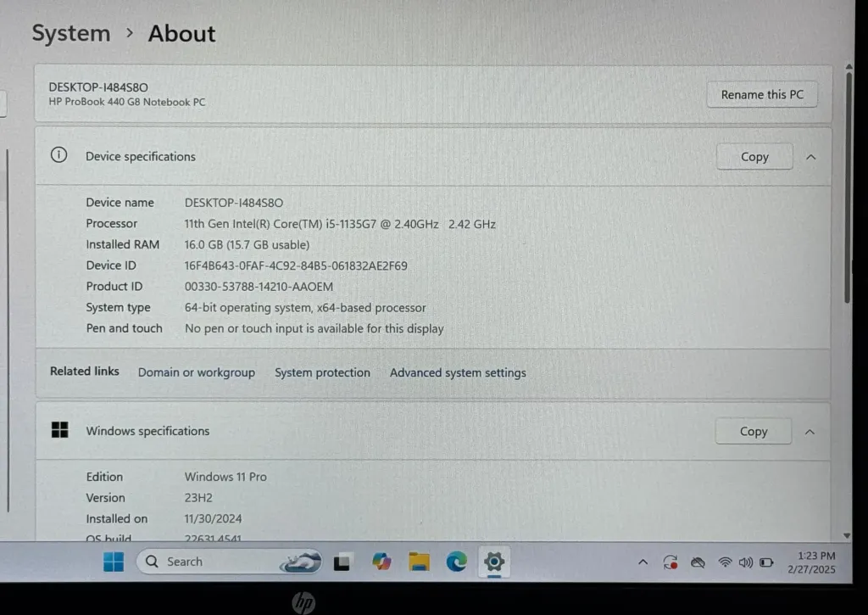Click the Installed RAM label
868x615 pixels.
[122, 244]
